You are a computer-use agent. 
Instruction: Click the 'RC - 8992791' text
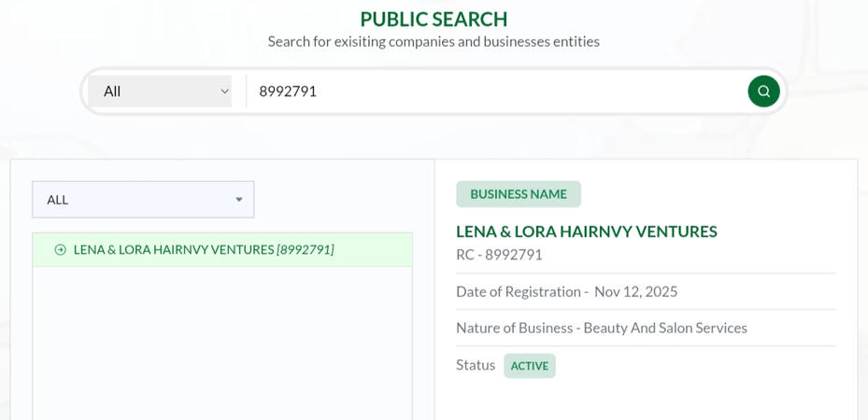coord(499,255)
